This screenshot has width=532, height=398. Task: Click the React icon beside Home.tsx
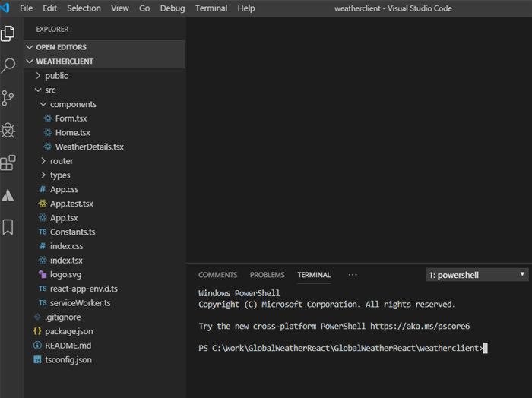pos(48,133)
